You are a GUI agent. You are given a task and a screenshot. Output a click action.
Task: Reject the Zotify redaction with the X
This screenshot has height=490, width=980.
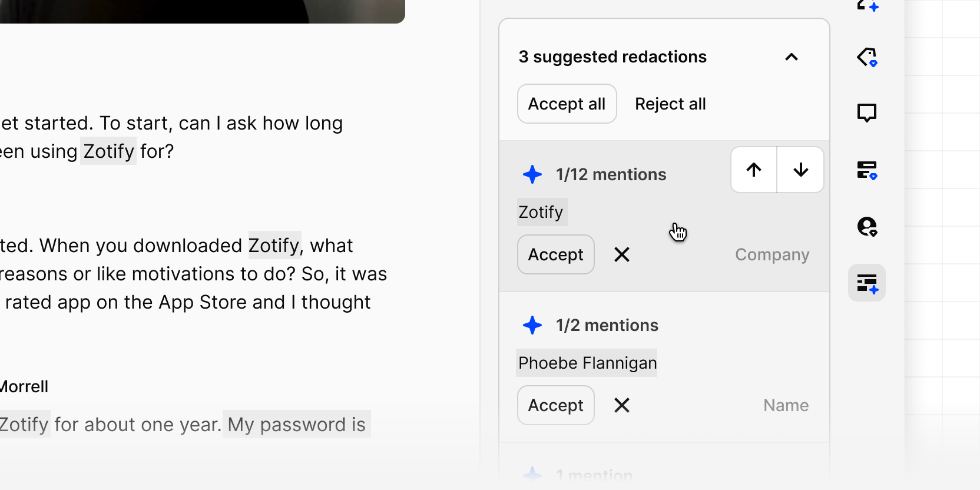tap(622, 254)
